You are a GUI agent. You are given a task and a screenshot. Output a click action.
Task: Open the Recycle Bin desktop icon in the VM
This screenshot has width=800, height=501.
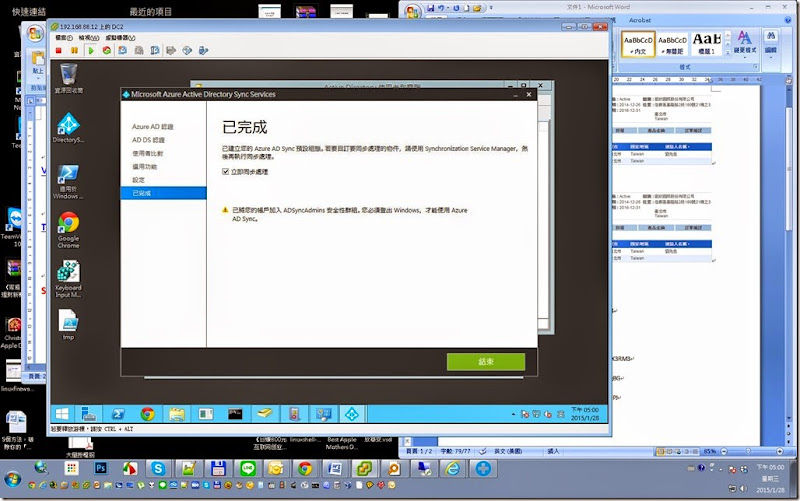click(x=68, y=78)
